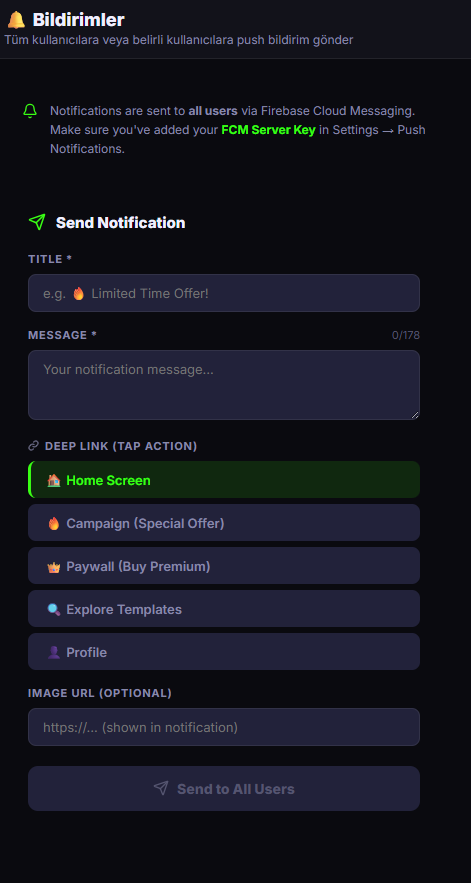Choose Campaign (Special Offer) deep link
The height and width of the screenshot is (883, 471).
224,523
